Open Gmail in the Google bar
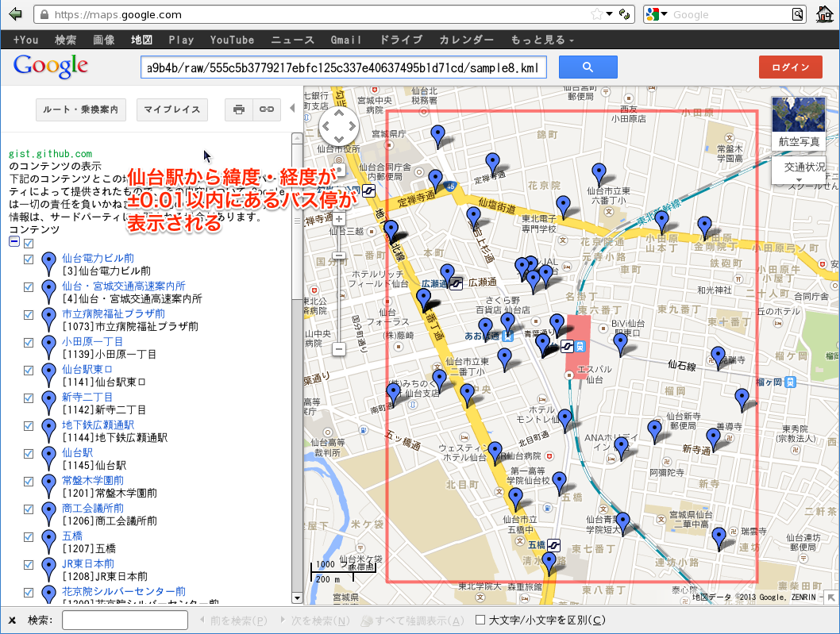Viewport: 840px width, 634px height. [345, 40]
